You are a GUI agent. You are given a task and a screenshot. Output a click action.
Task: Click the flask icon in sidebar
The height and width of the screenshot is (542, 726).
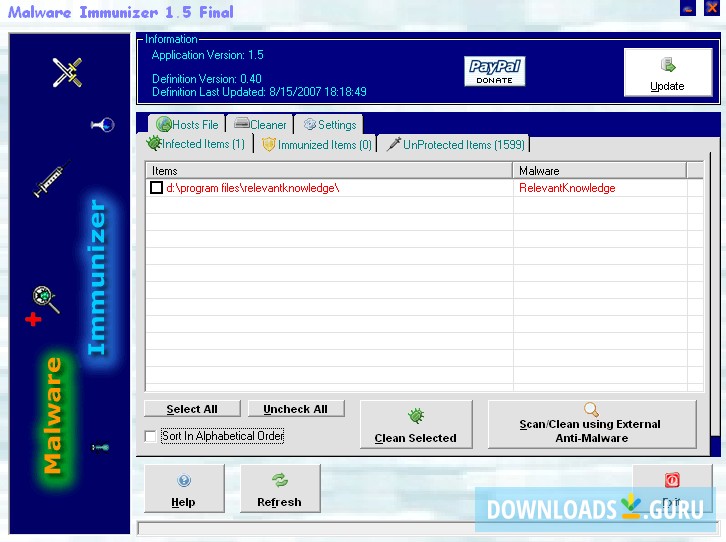[x=103, y=125]
